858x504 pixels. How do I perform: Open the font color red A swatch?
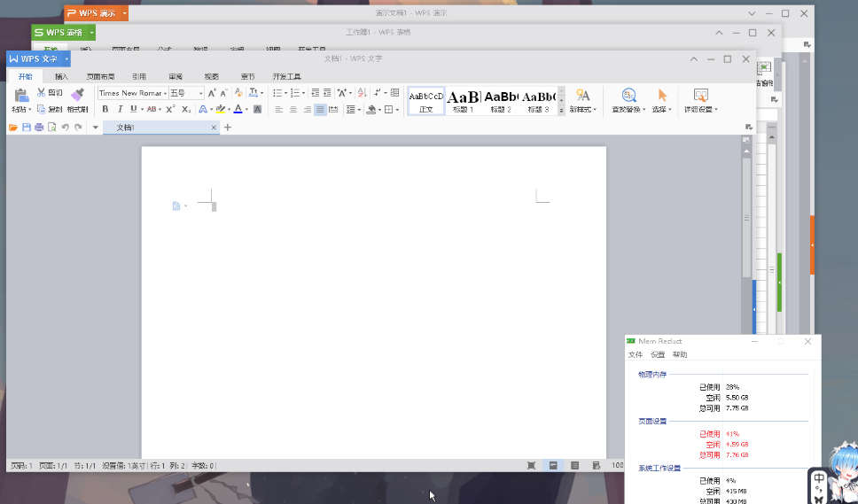[238, 109]
